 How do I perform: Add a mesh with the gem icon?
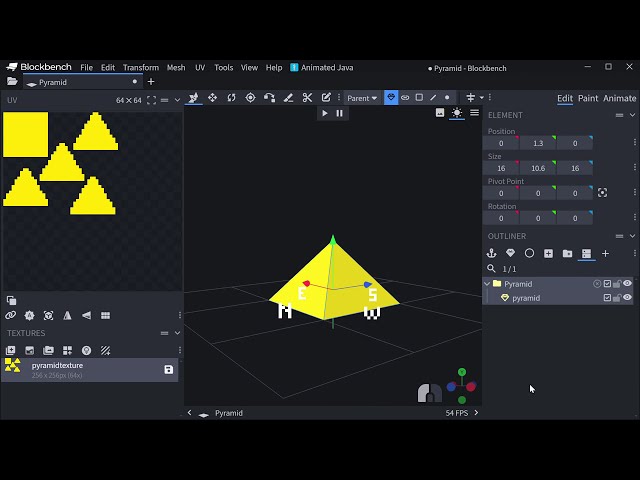[x=510, y=253]
